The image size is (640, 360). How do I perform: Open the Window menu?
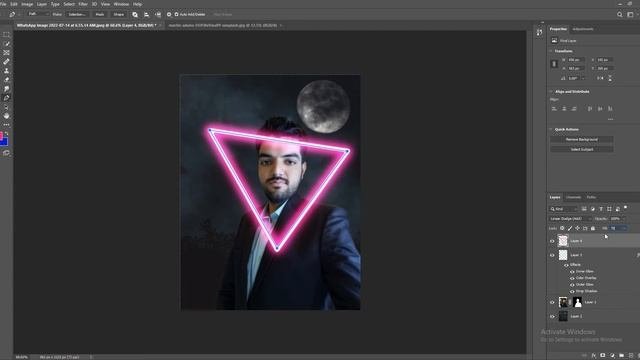tap(121, 4)
